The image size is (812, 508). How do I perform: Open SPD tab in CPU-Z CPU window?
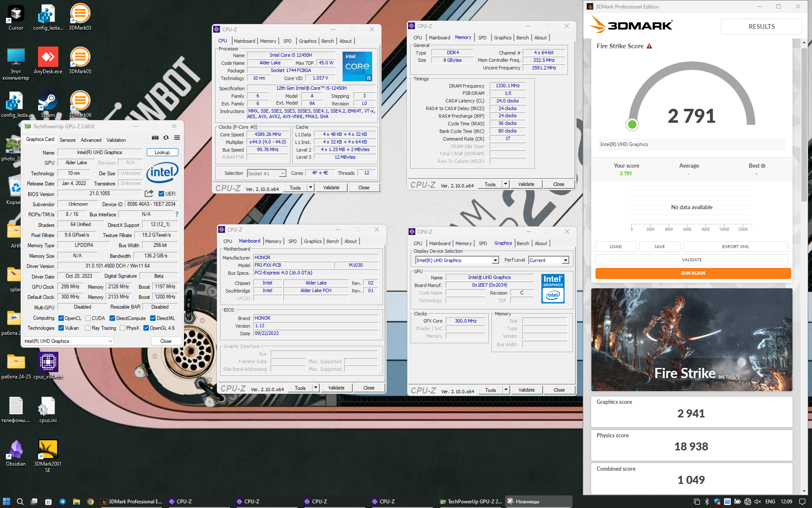(288, 41)
